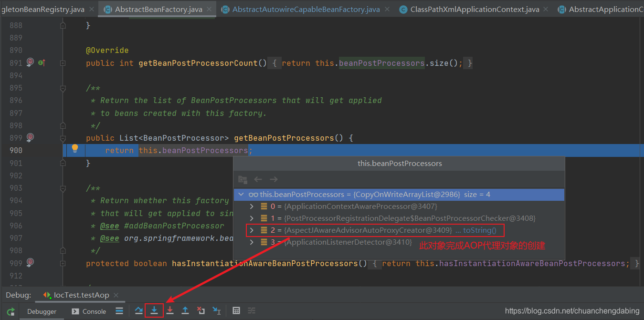Collapse the Javadoc comment starting at line 903
This screenshot has width=644, height=320.
coord(63,188)
